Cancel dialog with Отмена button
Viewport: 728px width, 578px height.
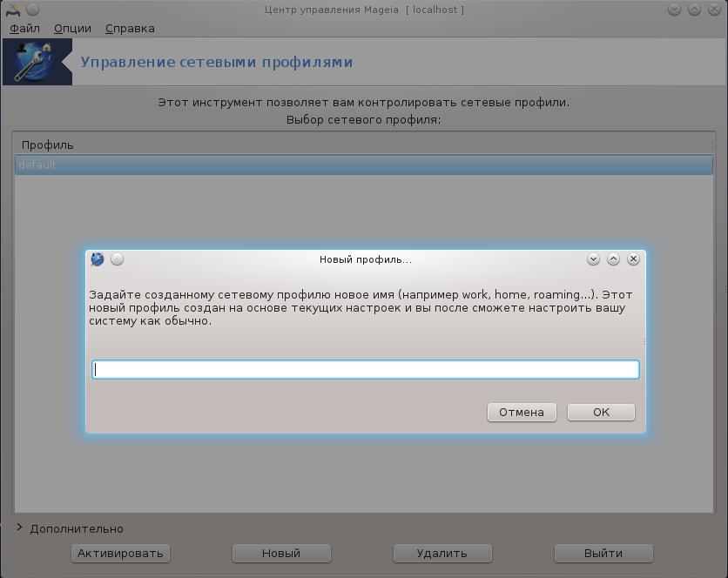(522, 413)
